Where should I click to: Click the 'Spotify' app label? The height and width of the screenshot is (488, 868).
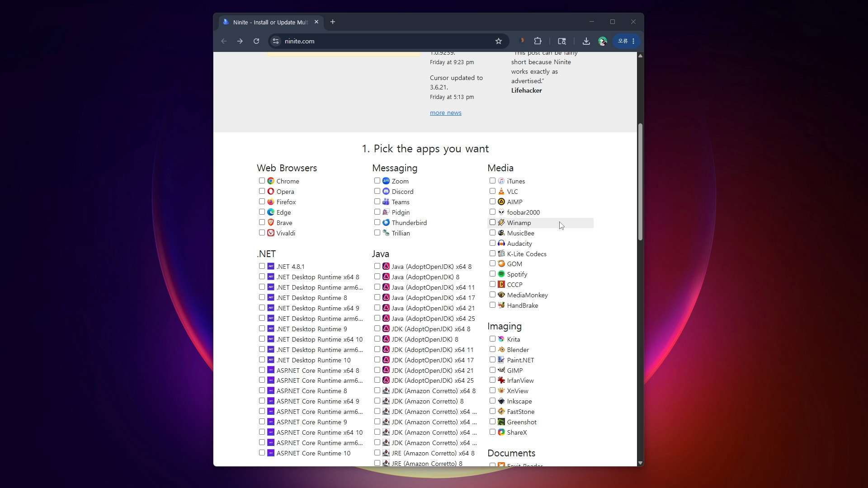(x=517, y=274)
